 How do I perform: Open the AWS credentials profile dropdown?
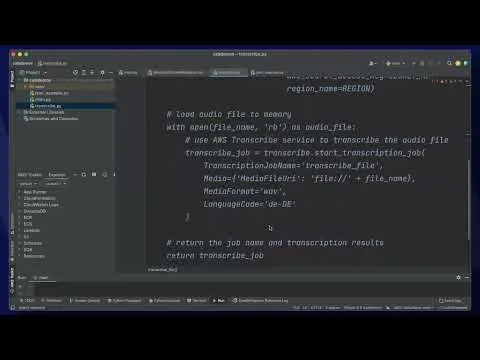click(x=28, y=184)
